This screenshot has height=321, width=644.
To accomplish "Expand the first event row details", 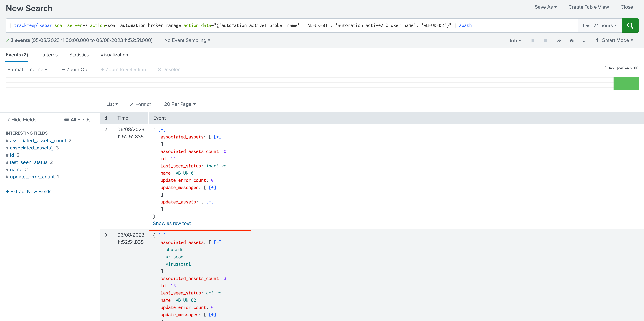I will pos(106,129).
